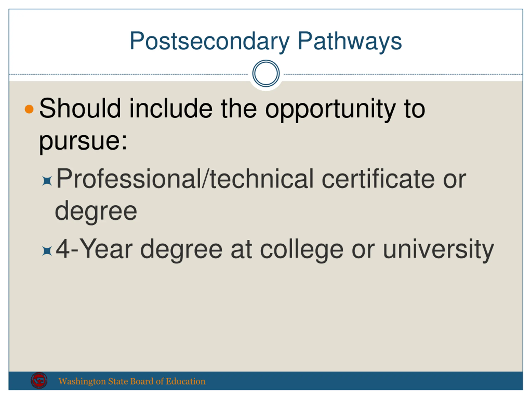This screenshot has width=532, height=399.
Task: Click the blue star bullet beside 'Professional/technical'
Action: pos(47,181)
